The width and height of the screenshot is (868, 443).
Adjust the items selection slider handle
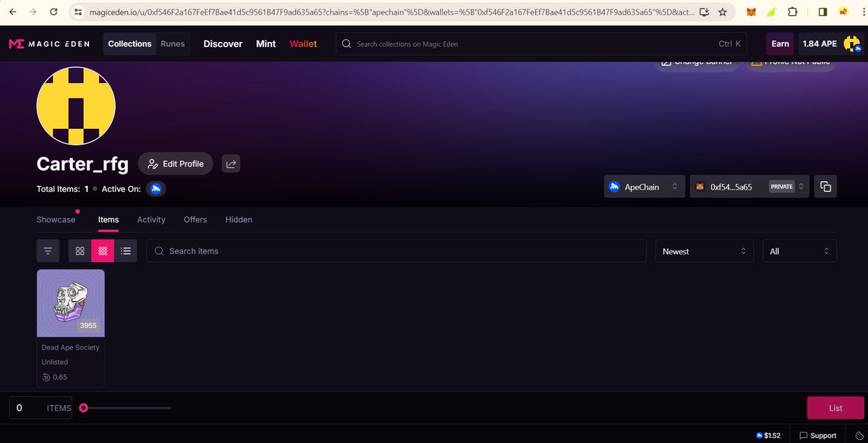click(x=84, y=408)
